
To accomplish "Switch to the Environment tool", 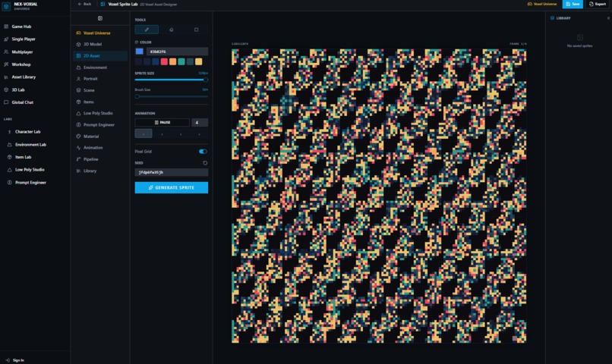I will pyautogui.click(x=100, y=67).
